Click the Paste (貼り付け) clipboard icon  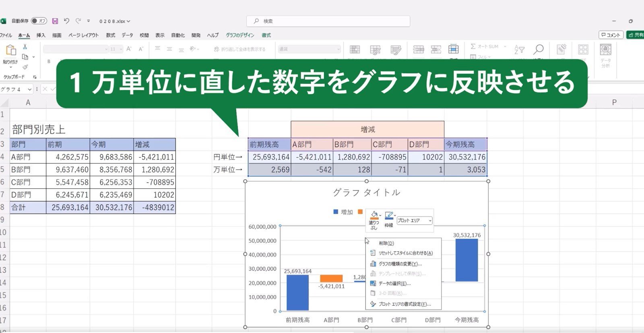[x=10, y=50]
